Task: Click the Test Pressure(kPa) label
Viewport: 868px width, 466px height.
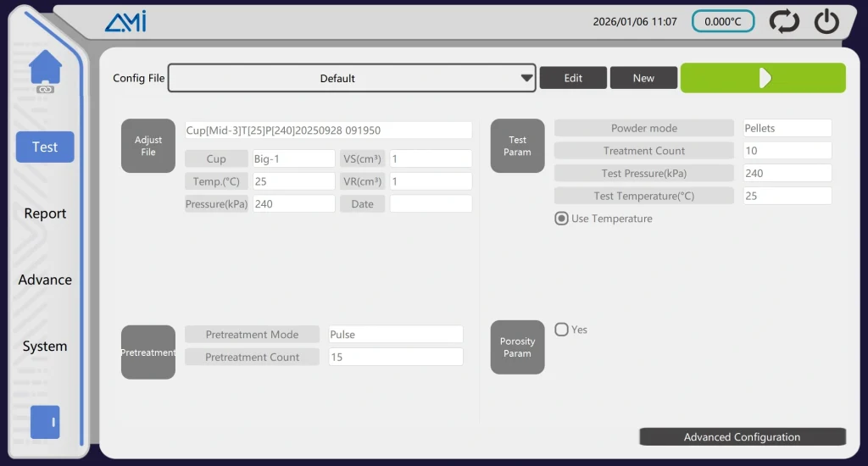Action: [644, 173]
